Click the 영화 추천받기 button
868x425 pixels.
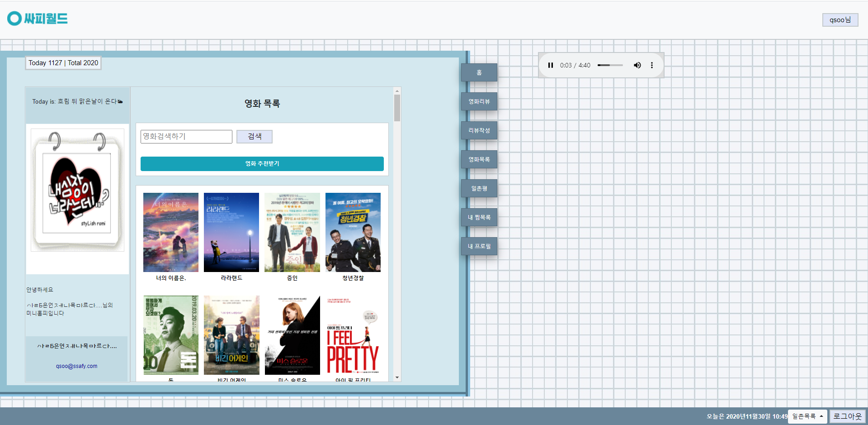[262, 164]
